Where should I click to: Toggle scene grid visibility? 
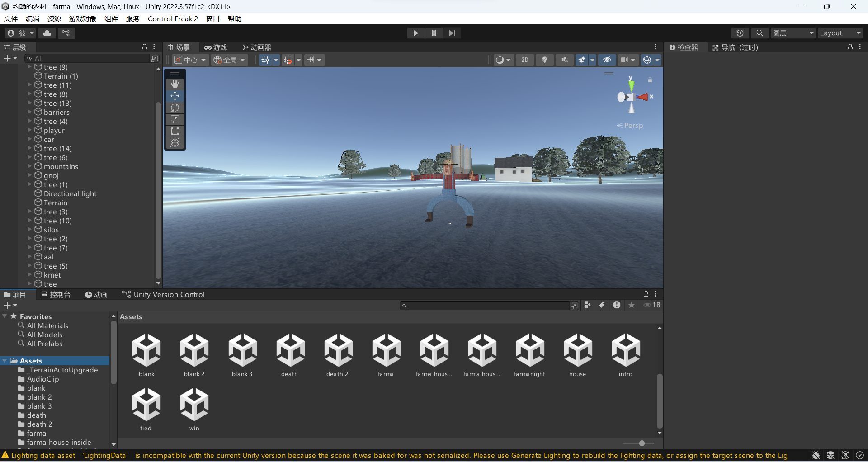265,60
